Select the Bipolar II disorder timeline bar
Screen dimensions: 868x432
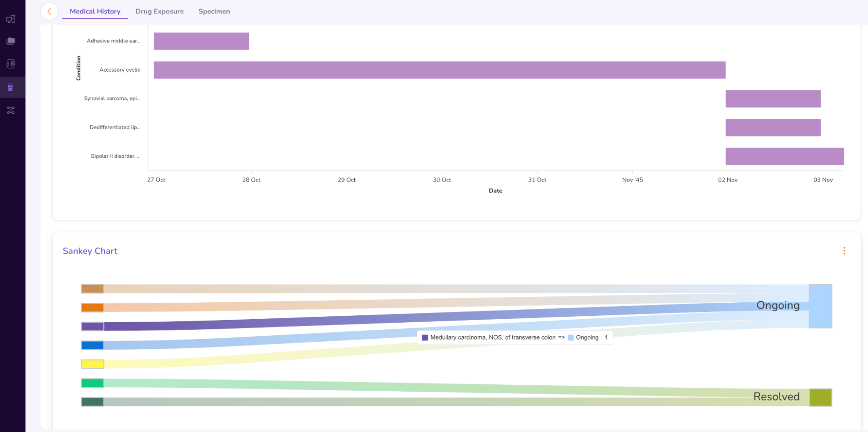coord(784,157)
